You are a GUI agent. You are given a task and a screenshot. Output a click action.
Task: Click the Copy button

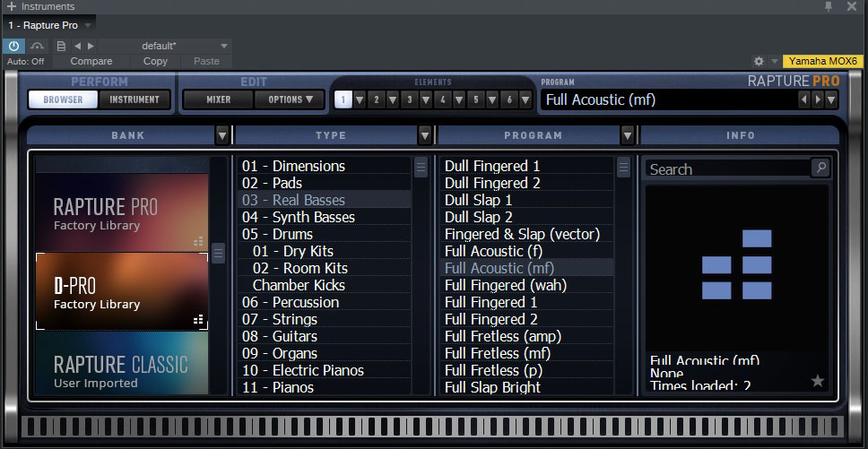click(x=155, y=61)
